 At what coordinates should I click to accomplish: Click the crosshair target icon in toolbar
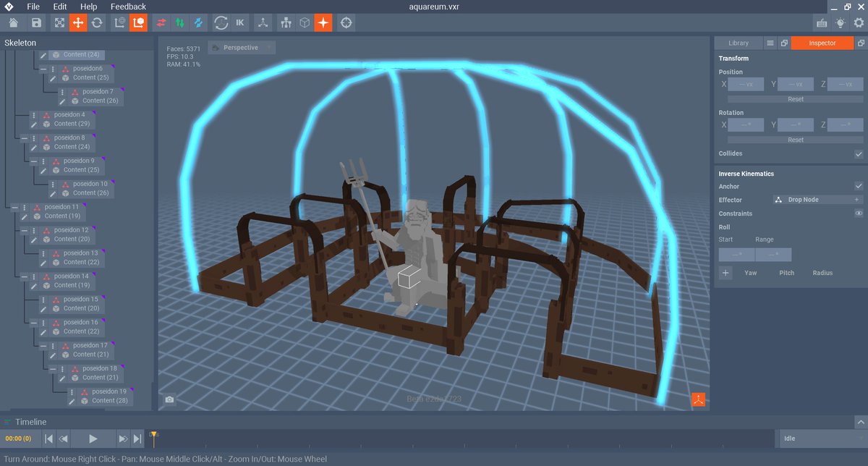(x=346, y=23)
